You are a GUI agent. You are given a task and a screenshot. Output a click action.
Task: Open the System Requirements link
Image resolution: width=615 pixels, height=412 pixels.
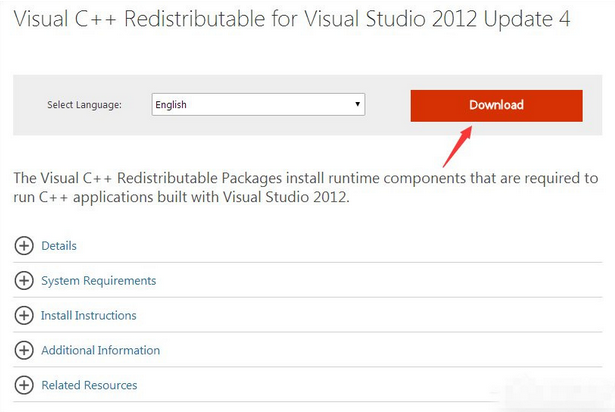coord(98,281)
